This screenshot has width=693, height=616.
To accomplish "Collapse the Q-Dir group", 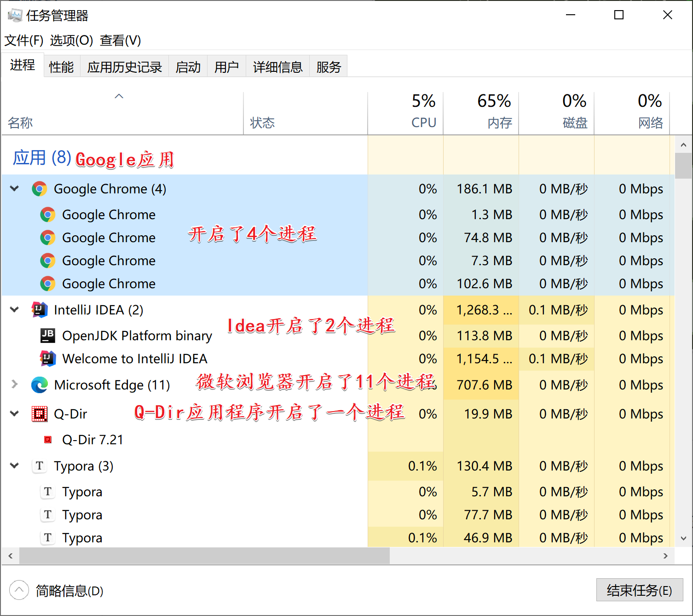I will click(x=15, y=414).
